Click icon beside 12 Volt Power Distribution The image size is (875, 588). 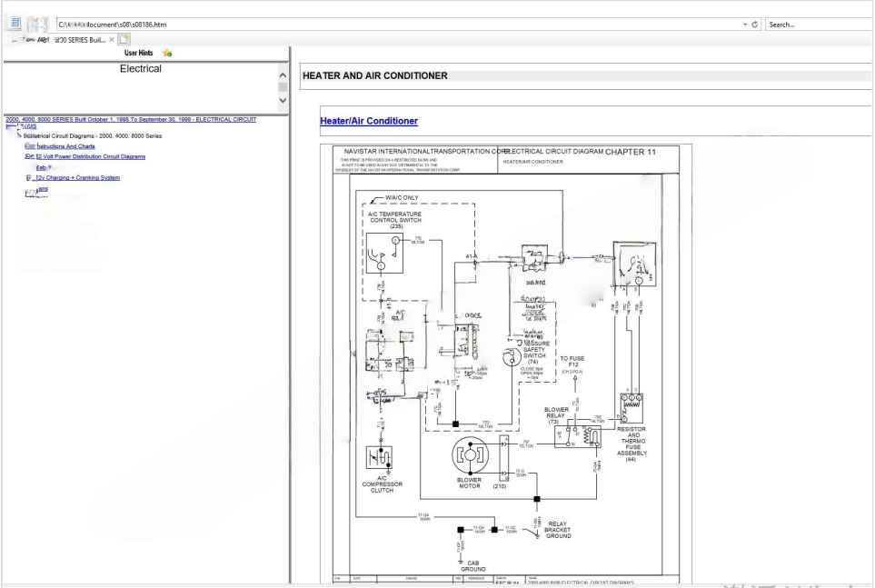29,156
